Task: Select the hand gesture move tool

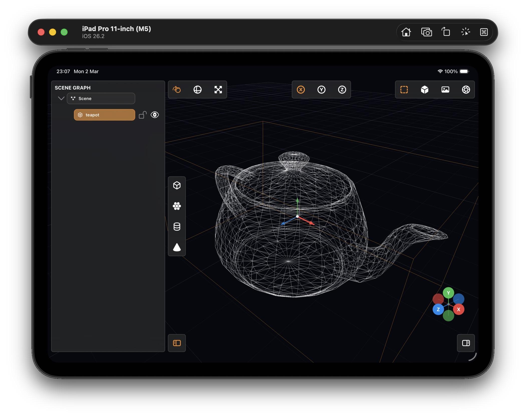Action: click(177, 89)
